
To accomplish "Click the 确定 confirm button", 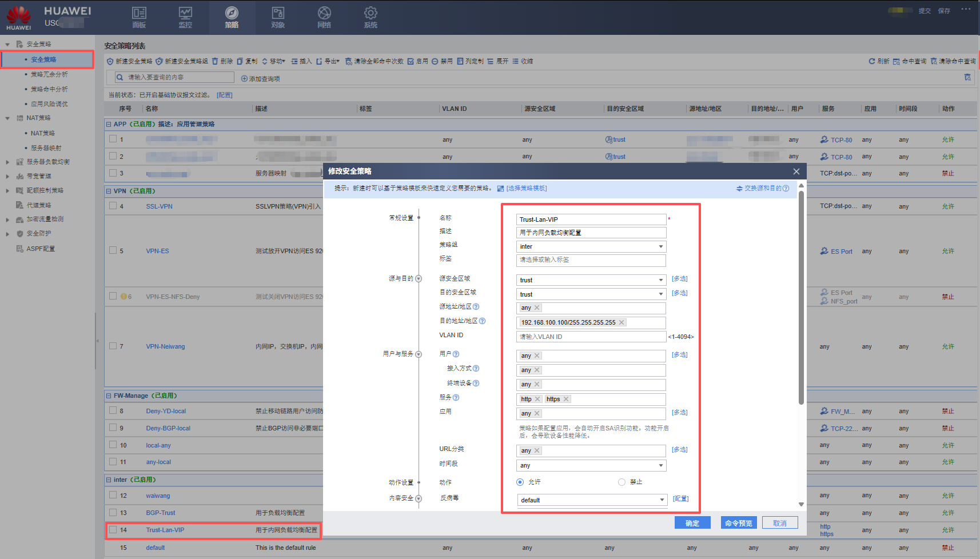I will tap(692, 523).
